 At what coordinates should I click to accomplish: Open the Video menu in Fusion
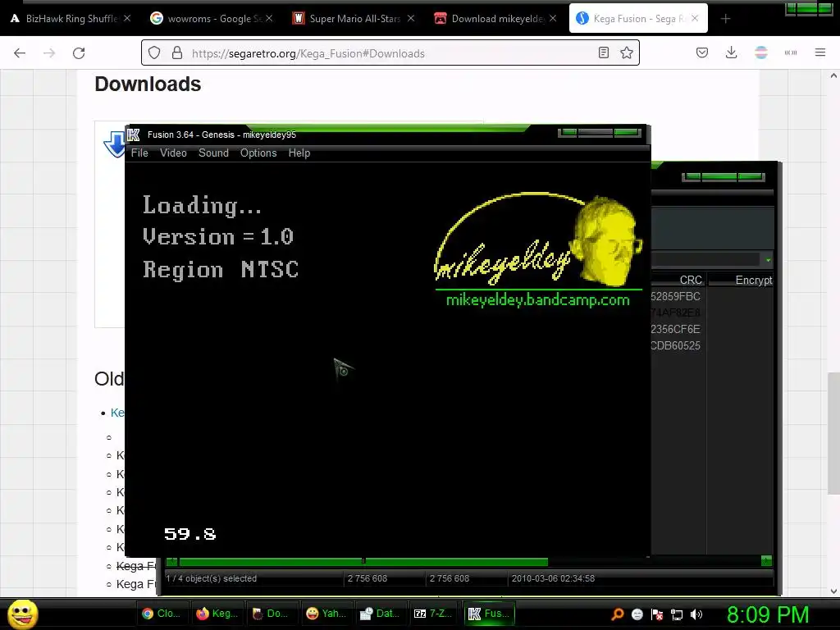point(173,153)
